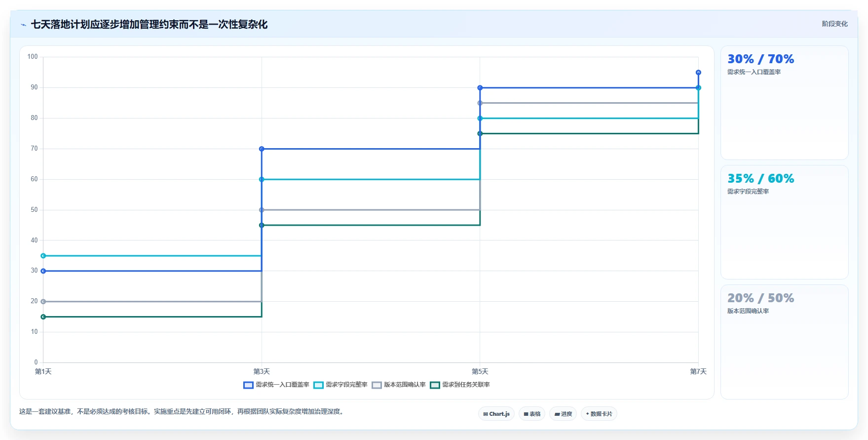Click the 30% / 70% card value
The height and width of the screenshot is (440, 868).
point(761,59)
